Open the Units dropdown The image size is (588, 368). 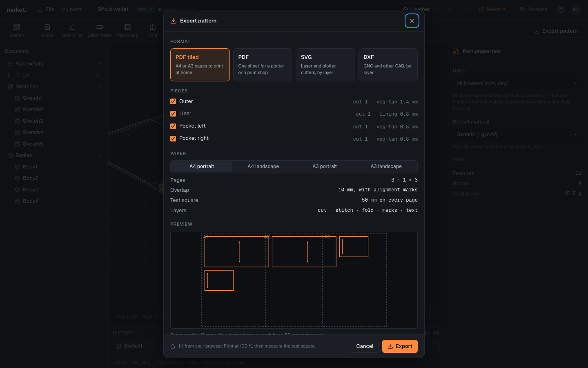tap(517, 83)
